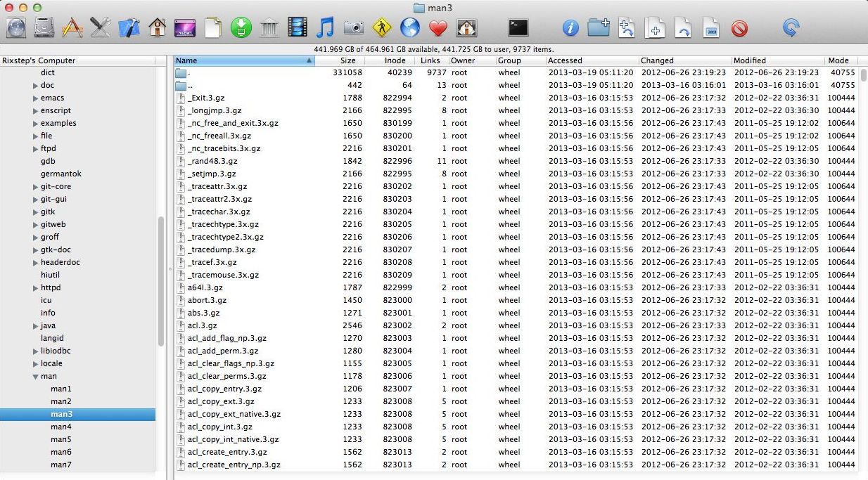Select the parent directory '..' row
The image size is (868, 480).
(516, 85)
